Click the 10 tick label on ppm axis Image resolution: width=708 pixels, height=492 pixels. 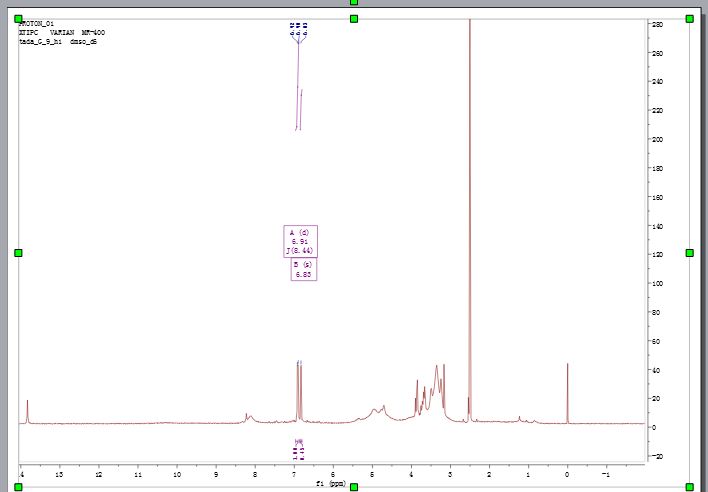[x=177, y=474]
